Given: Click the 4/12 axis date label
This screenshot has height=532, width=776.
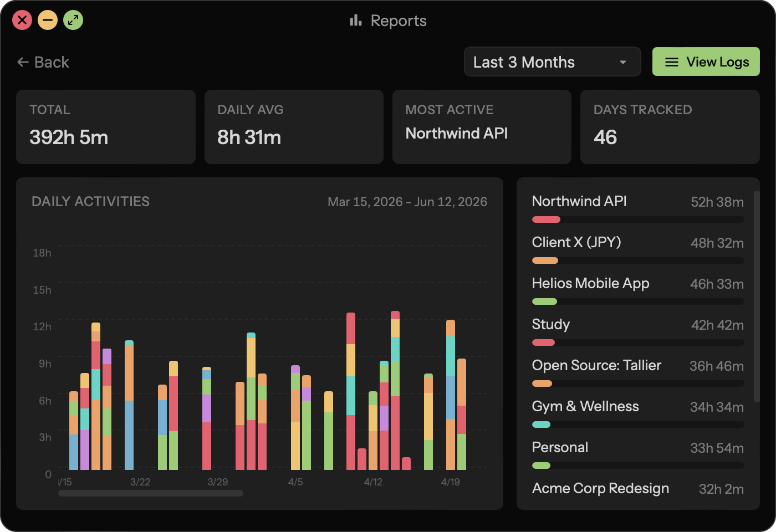Looking at the screenshot, I should tap(373, 482).
